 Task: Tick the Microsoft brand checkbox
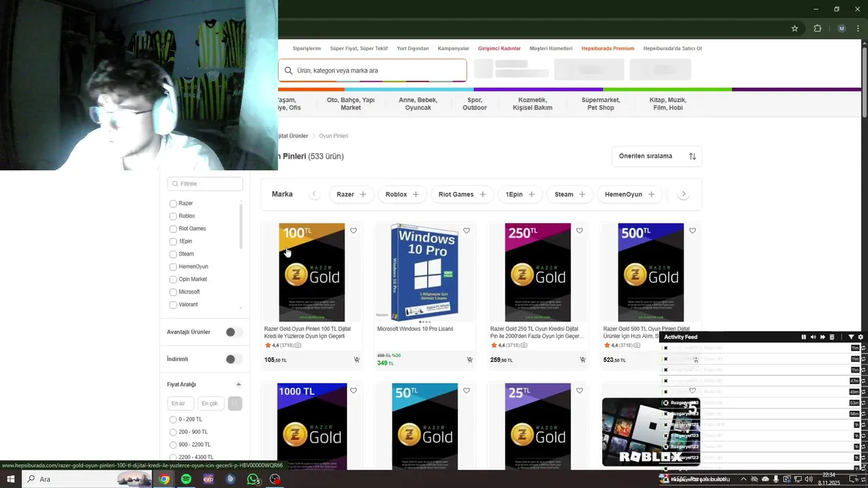(x=173, y=292)
